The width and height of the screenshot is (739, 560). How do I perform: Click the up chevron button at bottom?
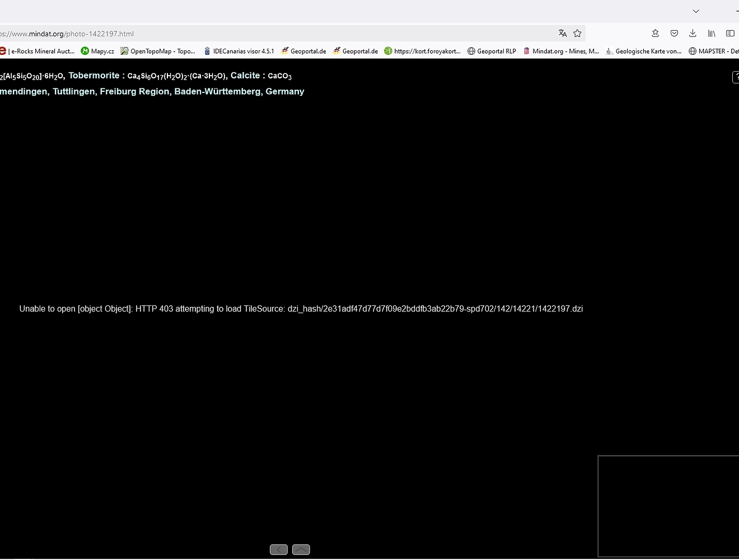[301, 549]
